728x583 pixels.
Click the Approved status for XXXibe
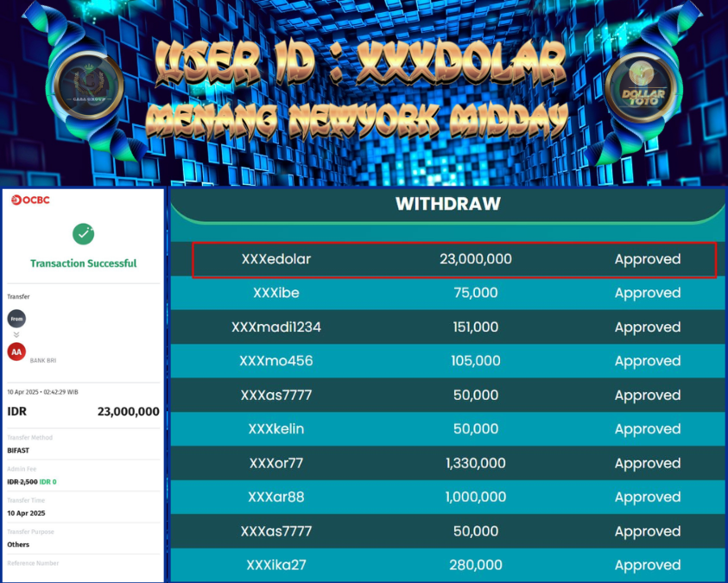(x=647, y=293)
